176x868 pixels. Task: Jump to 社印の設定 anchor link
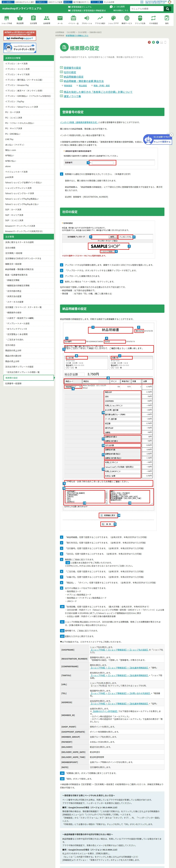pyautogui.click(x=70, y=72)
